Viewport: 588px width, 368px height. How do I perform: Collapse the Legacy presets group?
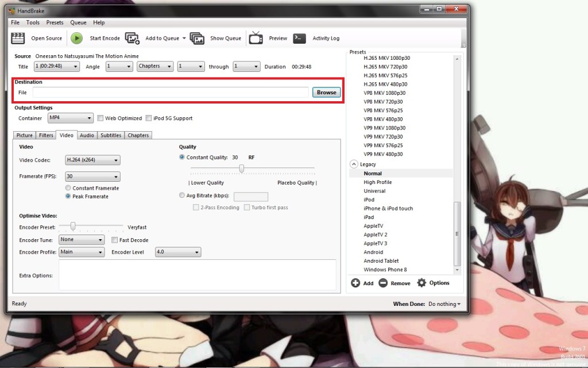click(354, 164)
